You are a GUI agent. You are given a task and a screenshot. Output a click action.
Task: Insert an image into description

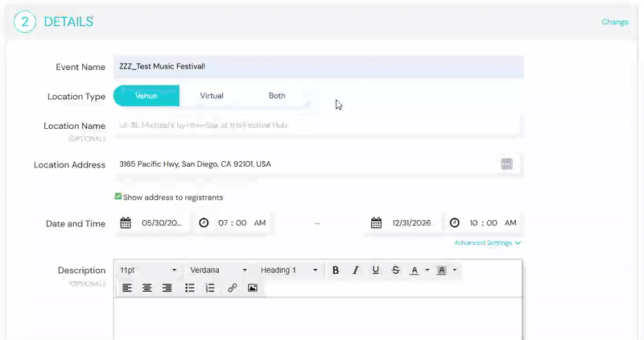pos(253,288)
